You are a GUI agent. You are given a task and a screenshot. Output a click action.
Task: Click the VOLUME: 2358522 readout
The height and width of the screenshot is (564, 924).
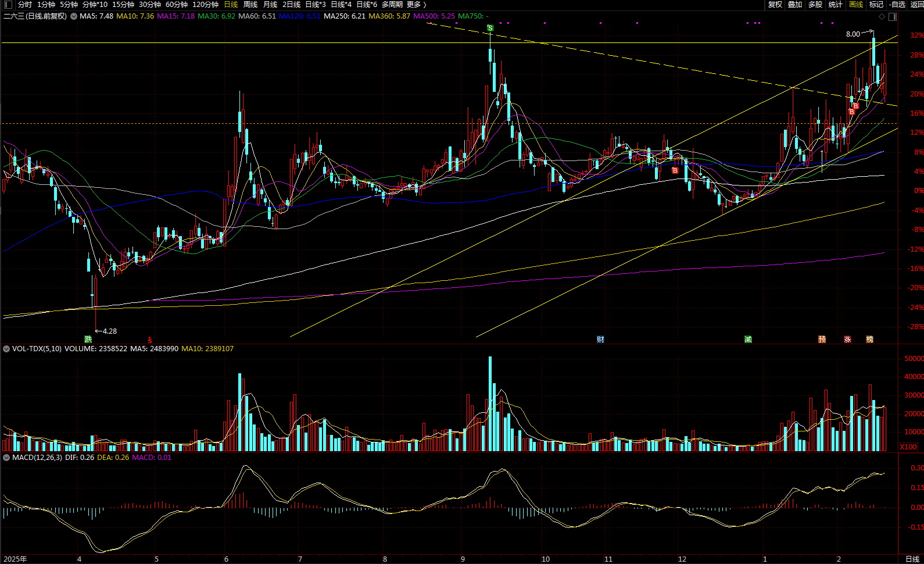[96, 349]
